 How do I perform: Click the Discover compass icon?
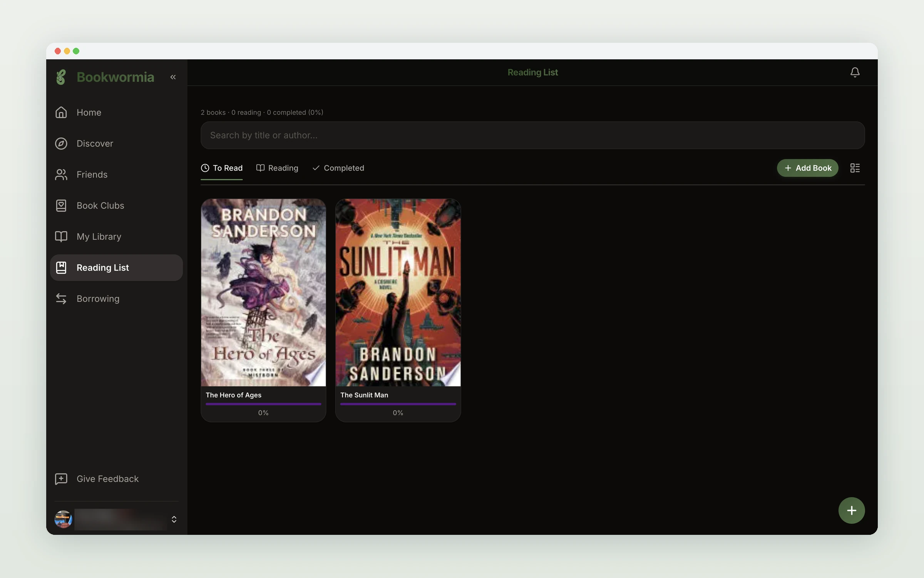[61, 143]
